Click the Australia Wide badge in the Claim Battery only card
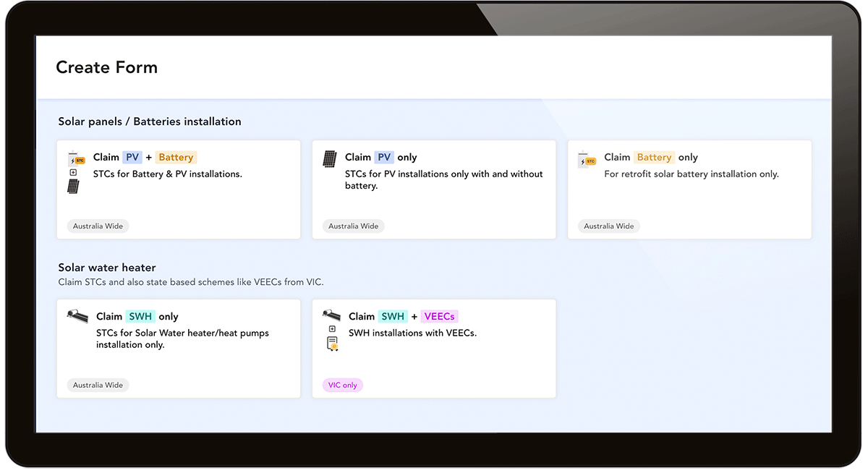The width and height of the screenshot is (868, 473). 608,226
